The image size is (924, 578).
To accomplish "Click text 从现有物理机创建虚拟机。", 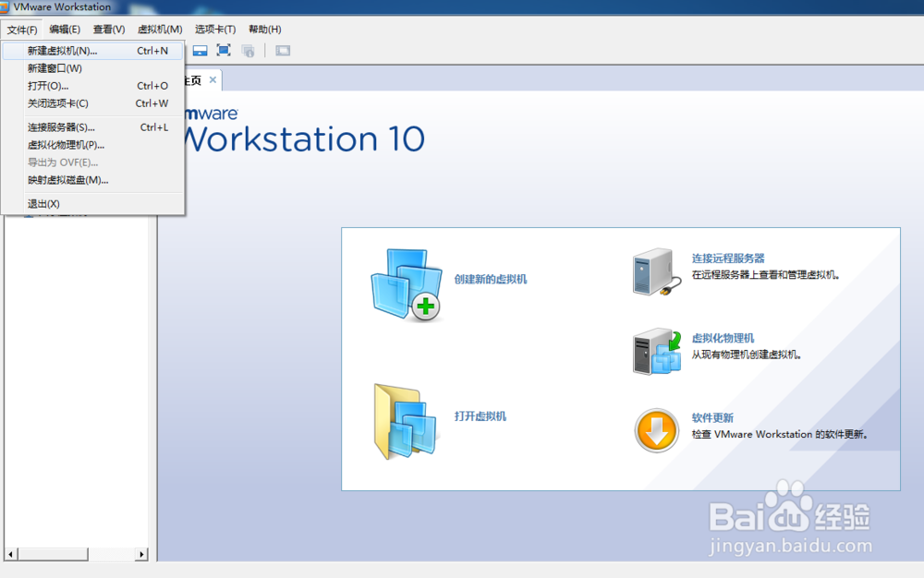I will pos(746,355).
